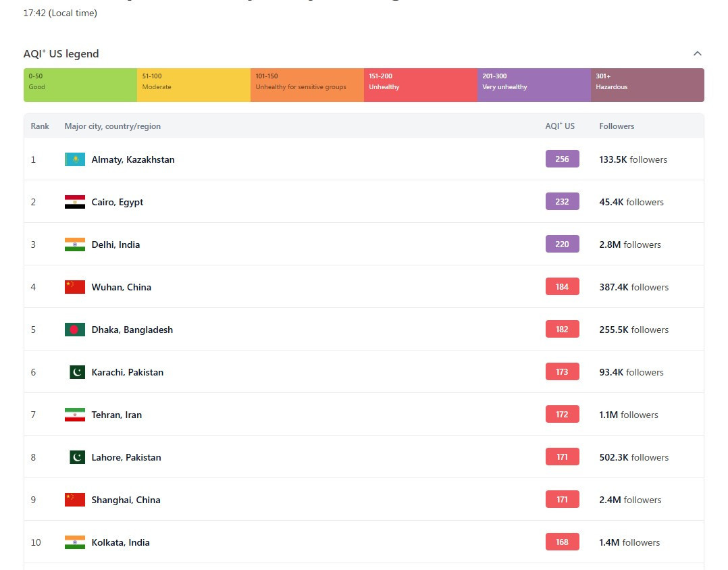
Task: Click the purple Very unhealthy legend swatch
Action: point(534,85)
